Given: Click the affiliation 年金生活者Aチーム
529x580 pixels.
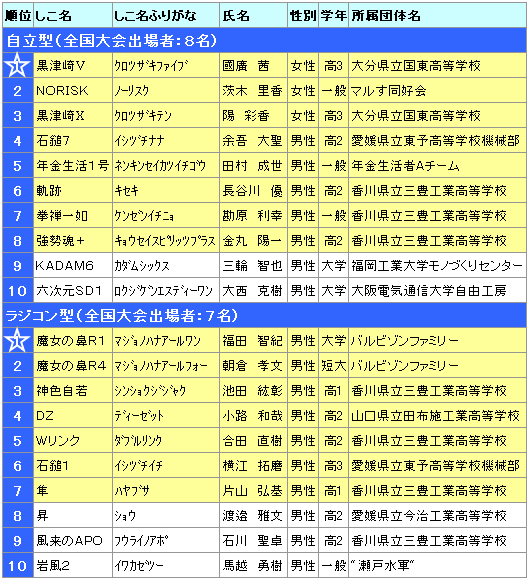Looking at the screenshot, I should pyautogui.click(x=405, y=166).
